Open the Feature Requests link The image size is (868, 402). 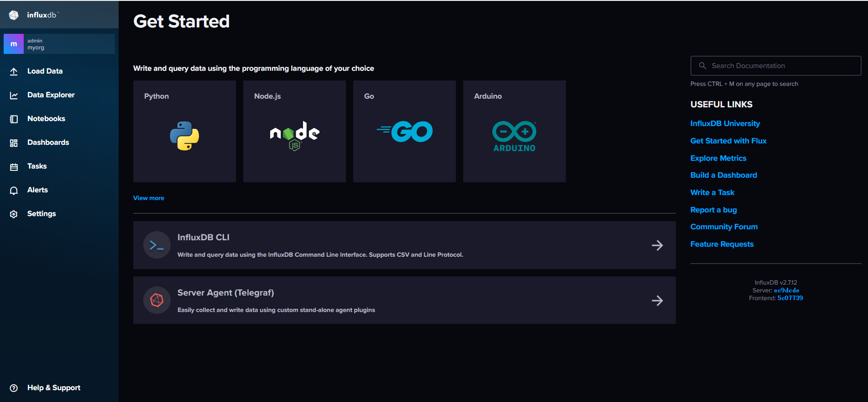coord(722,244)
